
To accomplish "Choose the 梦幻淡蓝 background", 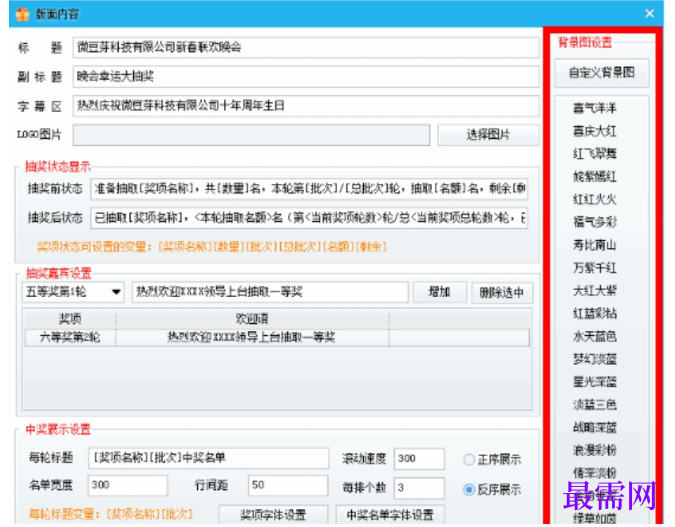I will [595, 359].
